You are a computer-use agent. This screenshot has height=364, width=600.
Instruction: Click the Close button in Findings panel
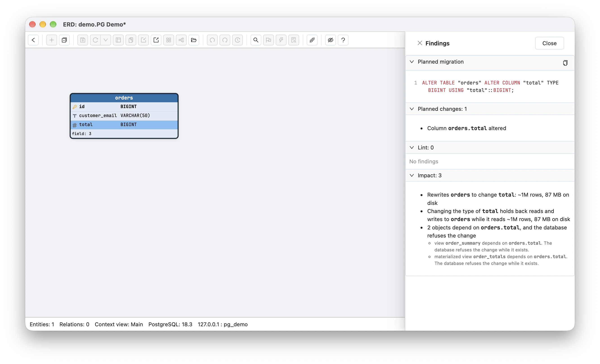coord(549,43)
